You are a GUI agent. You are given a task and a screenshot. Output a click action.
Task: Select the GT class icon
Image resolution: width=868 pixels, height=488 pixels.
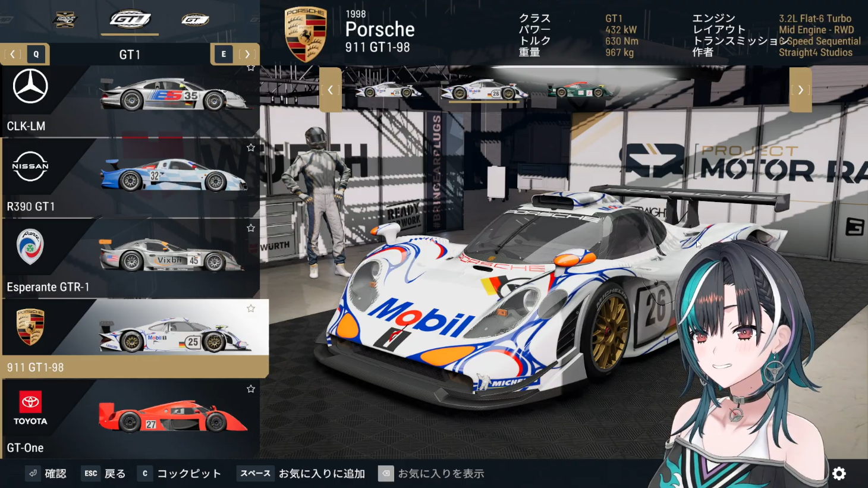tap(195, 20)
